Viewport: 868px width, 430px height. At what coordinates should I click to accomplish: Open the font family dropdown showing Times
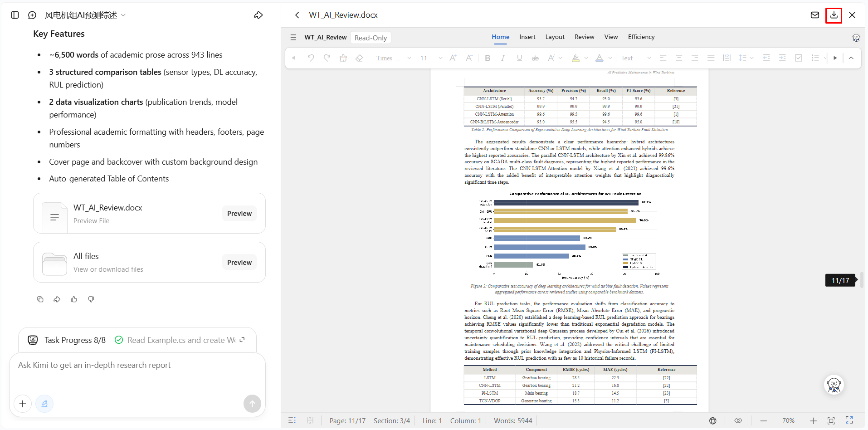tap(393, 58)
